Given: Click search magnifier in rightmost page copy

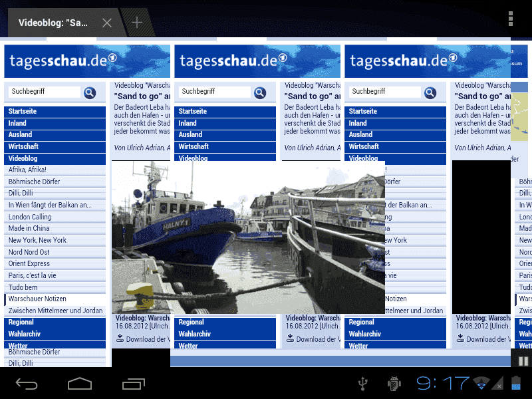Looking at the screenshot, I should point(430,92).
